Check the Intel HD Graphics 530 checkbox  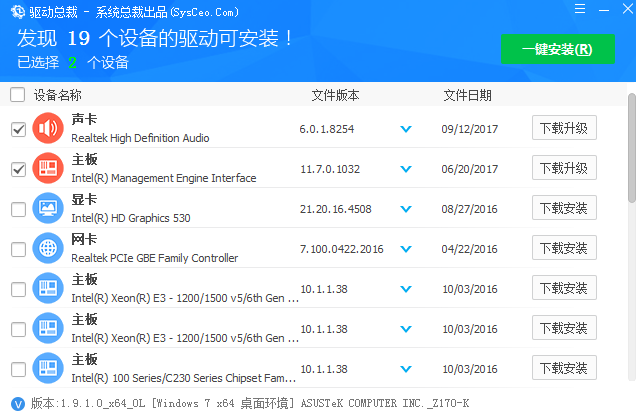pyautogui.click(x=18, y=209)
